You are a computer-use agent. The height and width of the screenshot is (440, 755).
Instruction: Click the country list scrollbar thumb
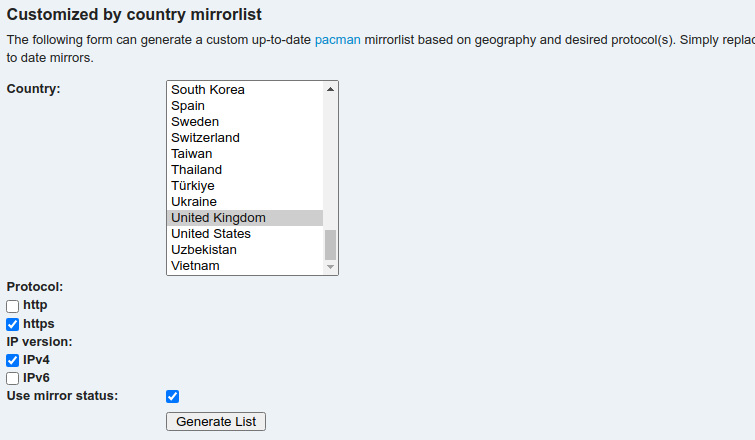coord(331,244)
